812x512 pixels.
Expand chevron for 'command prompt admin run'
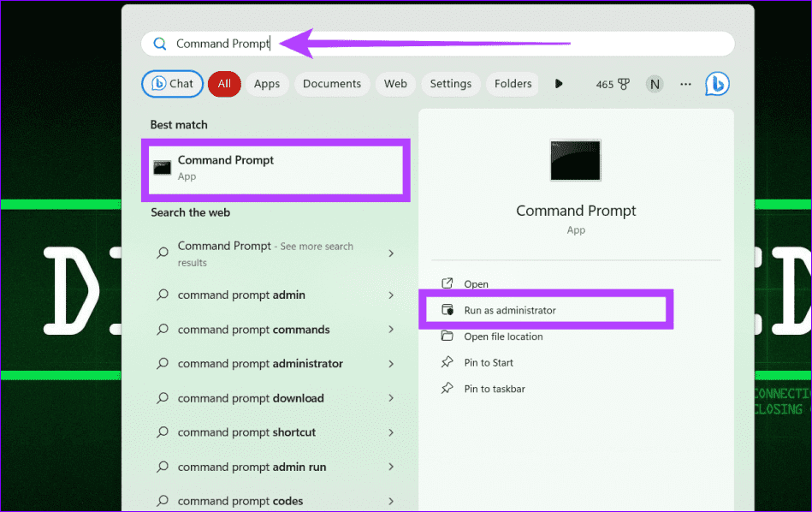pyautogui.click(x=391, y=467)
